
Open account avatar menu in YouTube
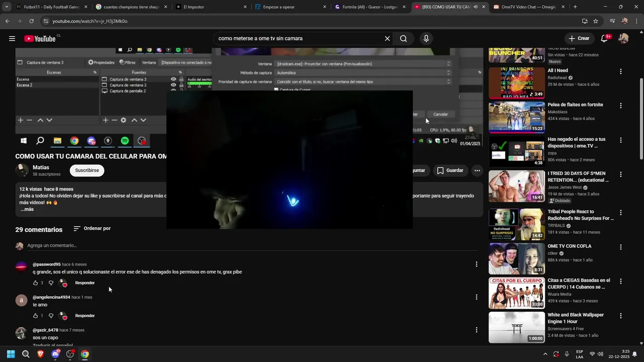(x=624, y=39)
